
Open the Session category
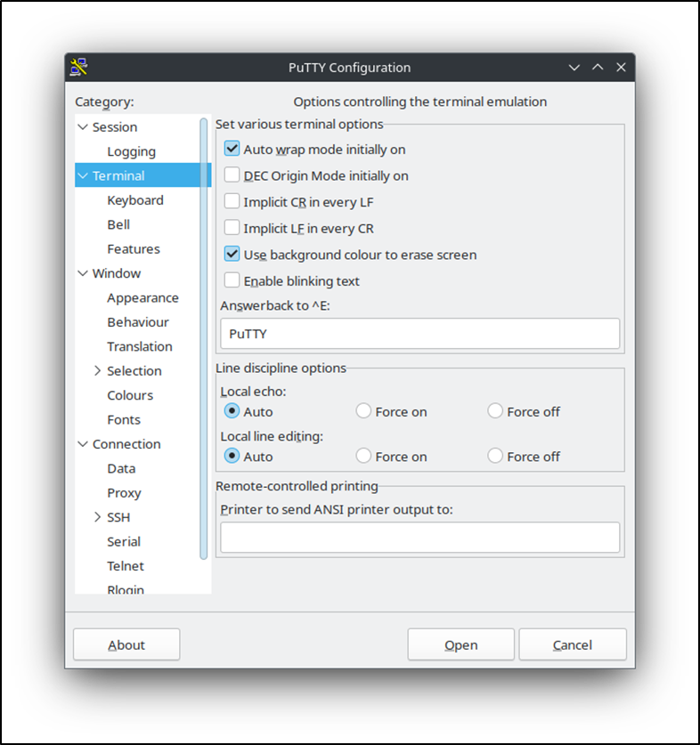coord(115,127)
